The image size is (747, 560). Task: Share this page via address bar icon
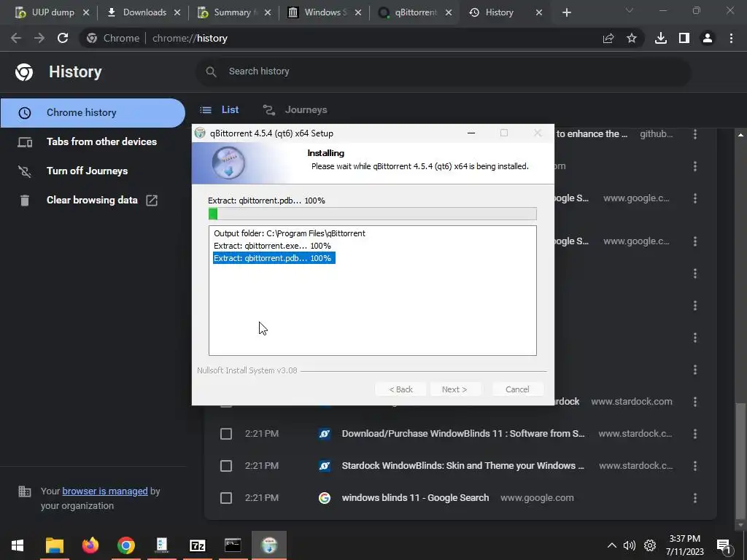coord(608,38)
